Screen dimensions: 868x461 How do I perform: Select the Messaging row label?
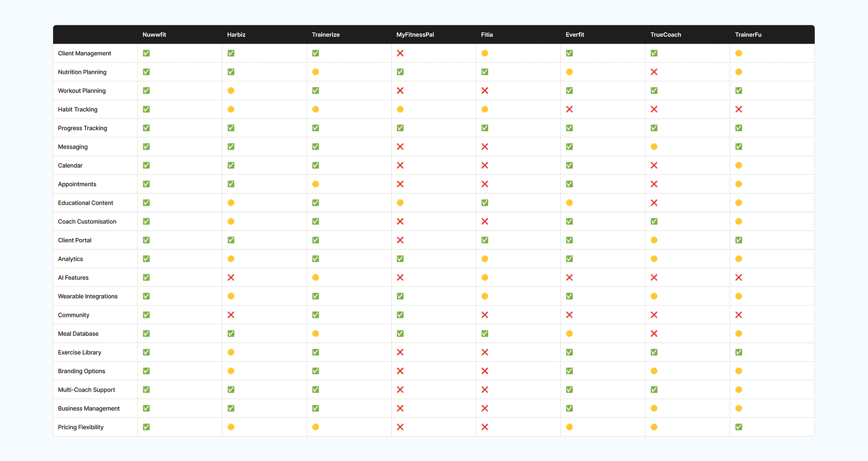[73, 147]
